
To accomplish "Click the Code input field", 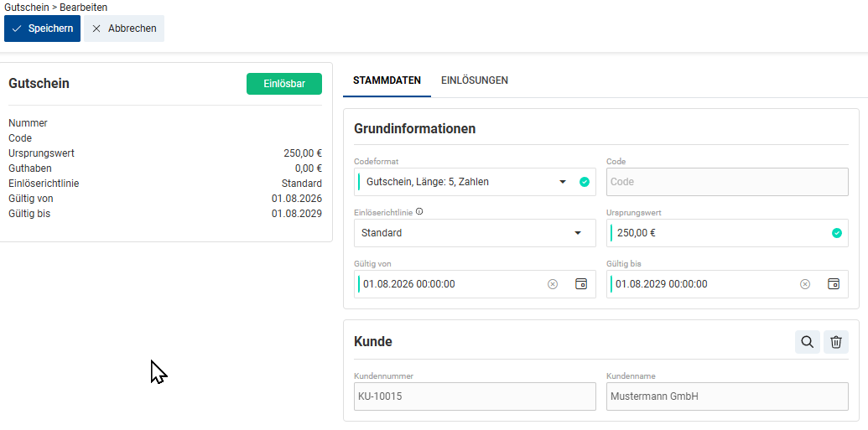I will pyautogui.click(x=727, y=182).
